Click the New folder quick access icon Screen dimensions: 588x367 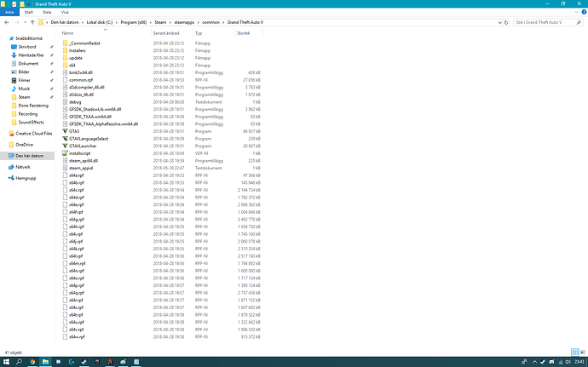22,4
